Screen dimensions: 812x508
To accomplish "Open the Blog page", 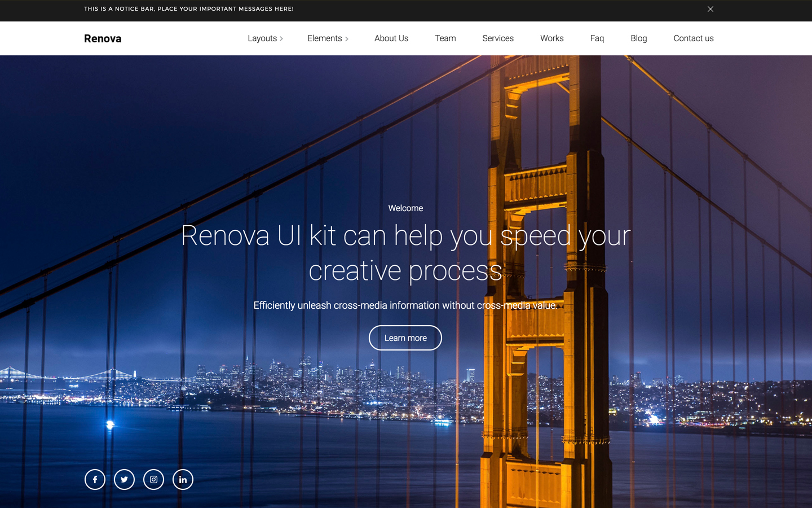I will click(638, 38).
